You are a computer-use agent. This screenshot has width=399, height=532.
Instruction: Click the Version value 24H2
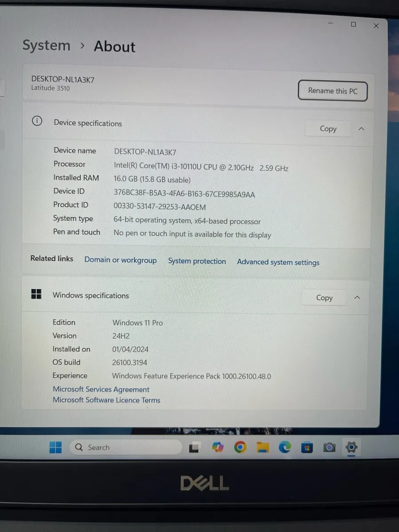pos(121,336)
